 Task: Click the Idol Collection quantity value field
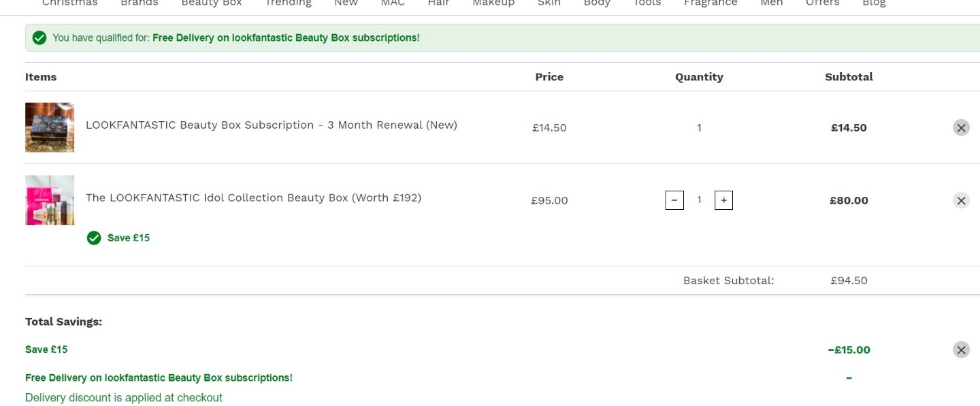(699, 200)
